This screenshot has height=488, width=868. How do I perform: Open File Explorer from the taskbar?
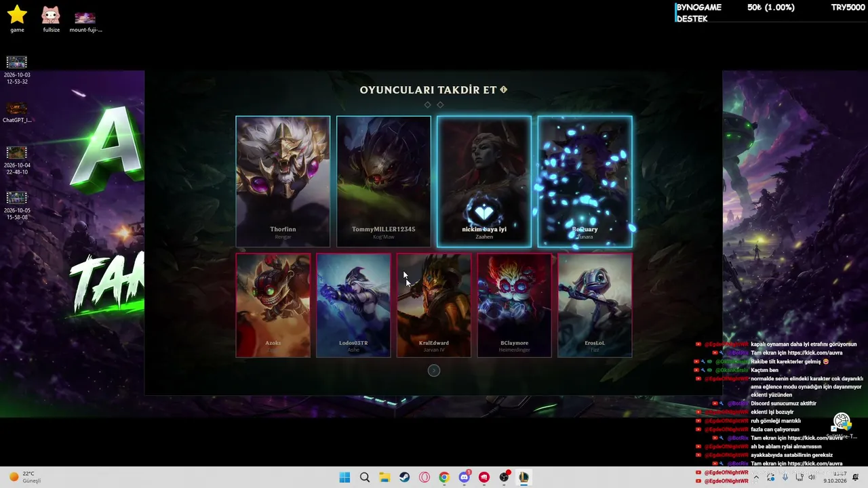384,477
